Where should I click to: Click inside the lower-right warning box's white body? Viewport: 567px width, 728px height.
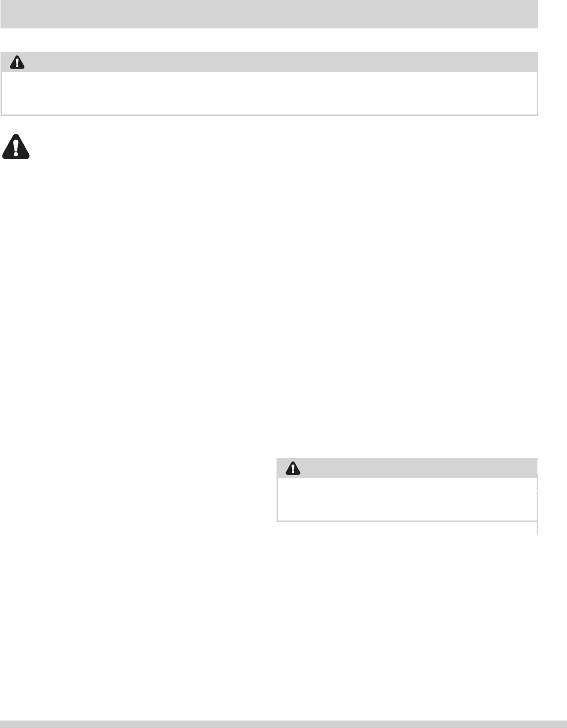click(406, 499)
